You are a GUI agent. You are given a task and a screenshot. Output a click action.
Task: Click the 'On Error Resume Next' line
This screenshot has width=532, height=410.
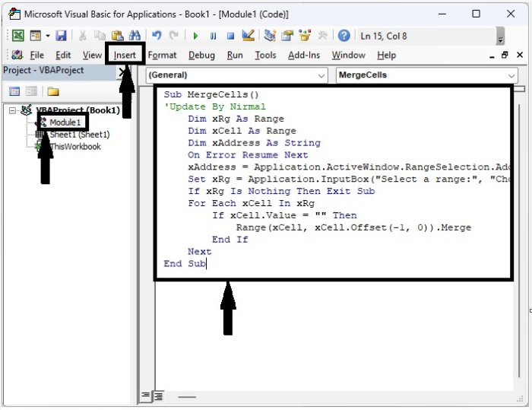click(x=248, y=155)
